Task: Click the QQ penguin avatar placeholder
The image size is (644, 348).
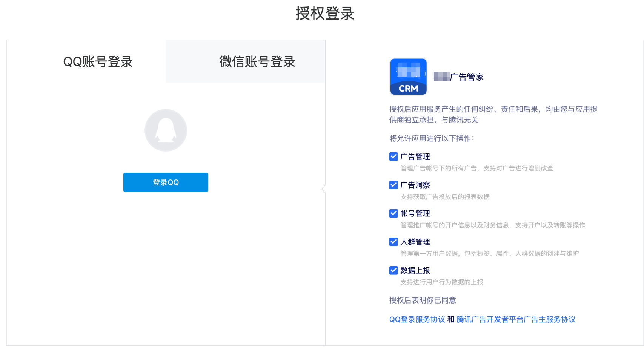Action: [x=166, y=130]
